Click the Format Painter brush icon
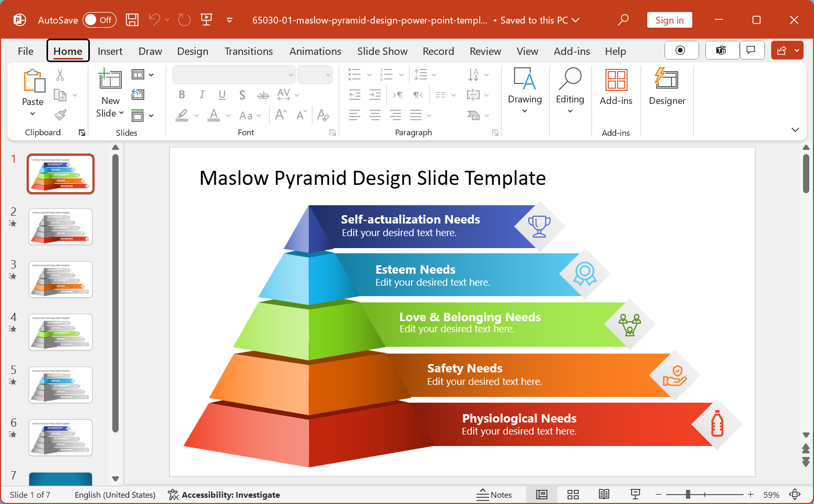 60,115
